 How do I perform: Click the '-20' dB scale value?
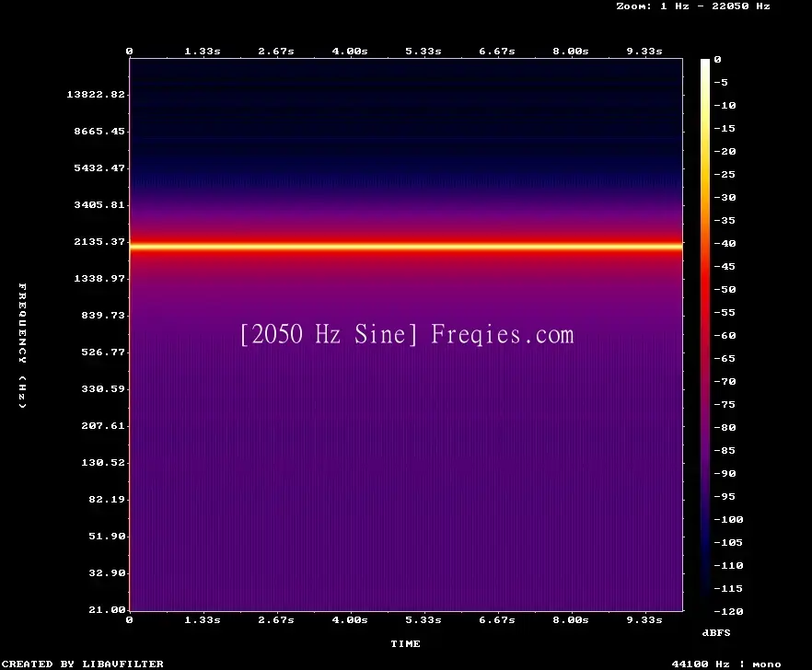pos(725,151)
